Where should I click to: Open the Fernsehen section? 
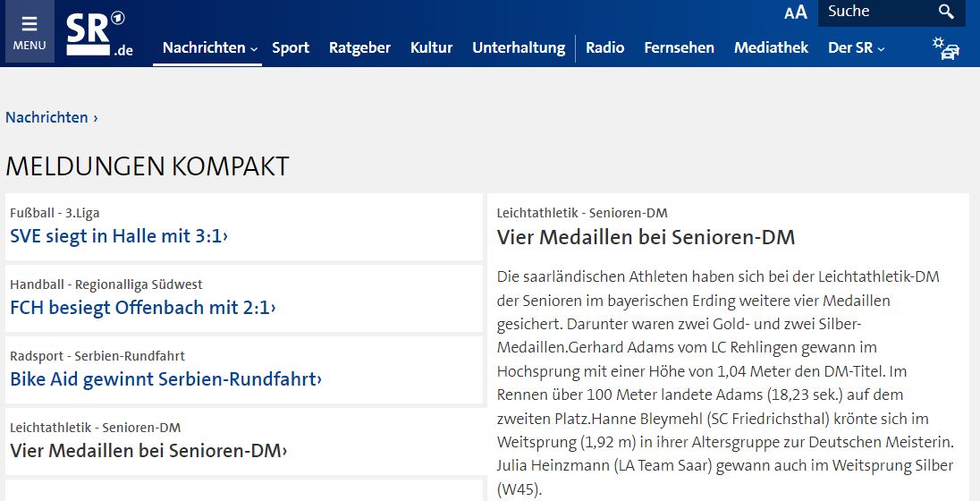(679, 48)
